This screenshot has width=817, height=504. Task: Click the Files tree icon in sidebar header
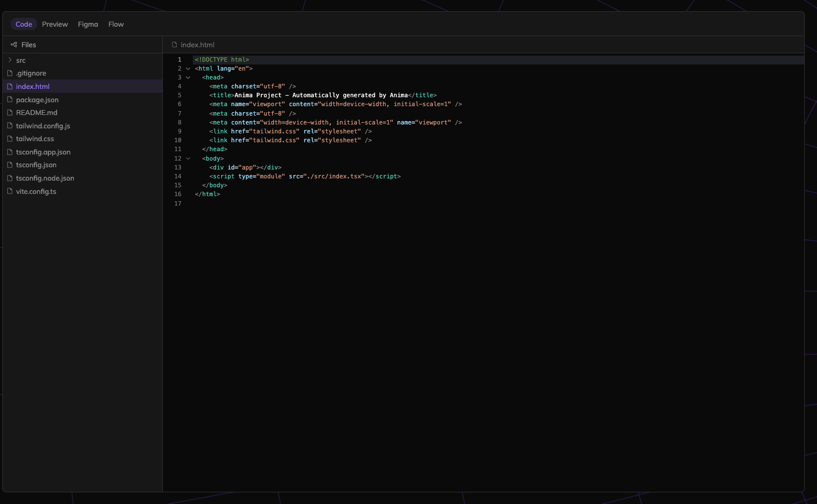pos(14,44)
